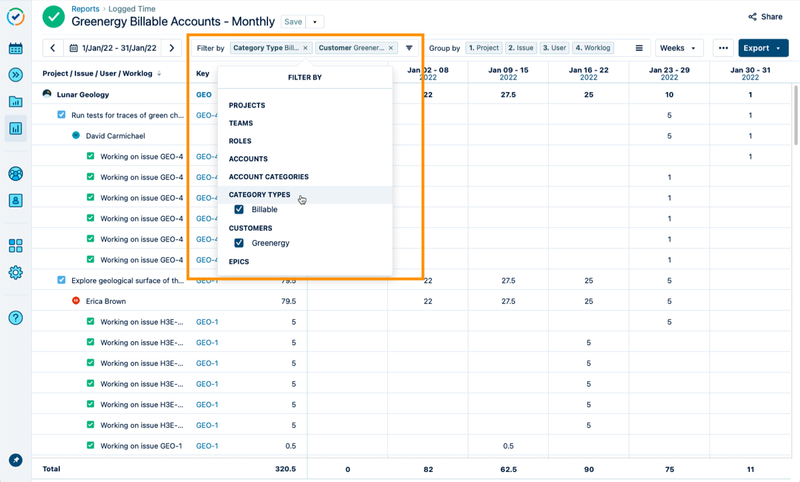Toggle checkbox for Run tests issue row
Screen dimensions: 800x482
62,115
